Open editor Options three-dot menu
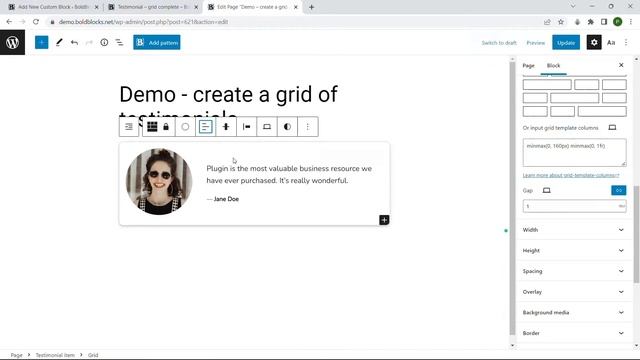 click(x=626, y=42)
